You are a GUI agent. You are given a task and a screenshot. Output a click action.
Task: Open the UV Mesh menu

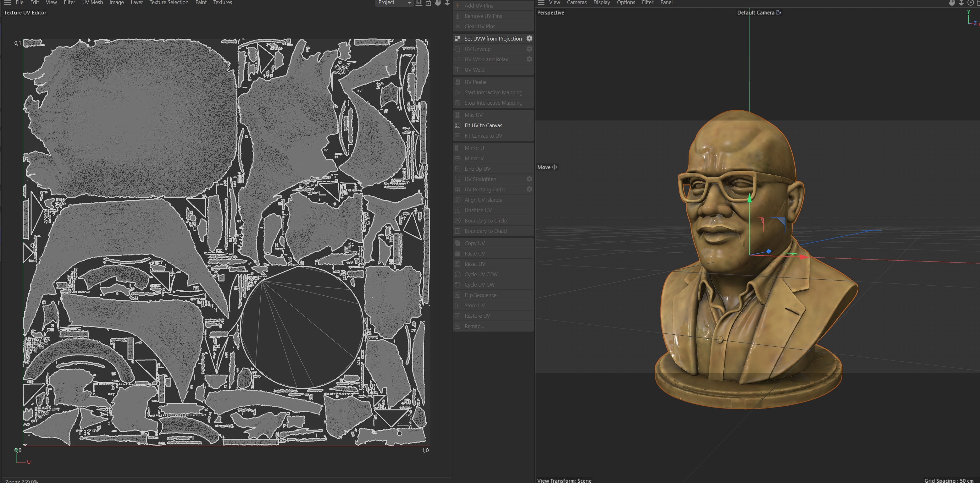click(92, 3)
